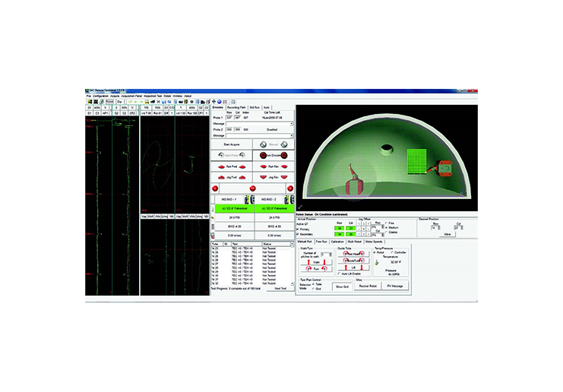Select the Calibration tab
The width and height of the screenshot is (563, 392).
pyautogui.click(x=337, y=242)
